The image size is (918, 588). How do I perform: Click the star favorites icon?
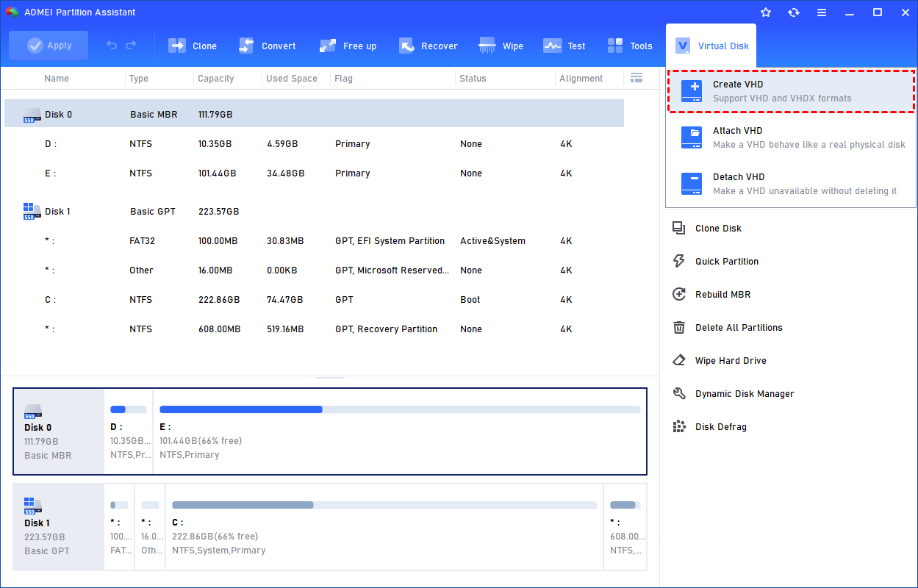click(766, 12)
